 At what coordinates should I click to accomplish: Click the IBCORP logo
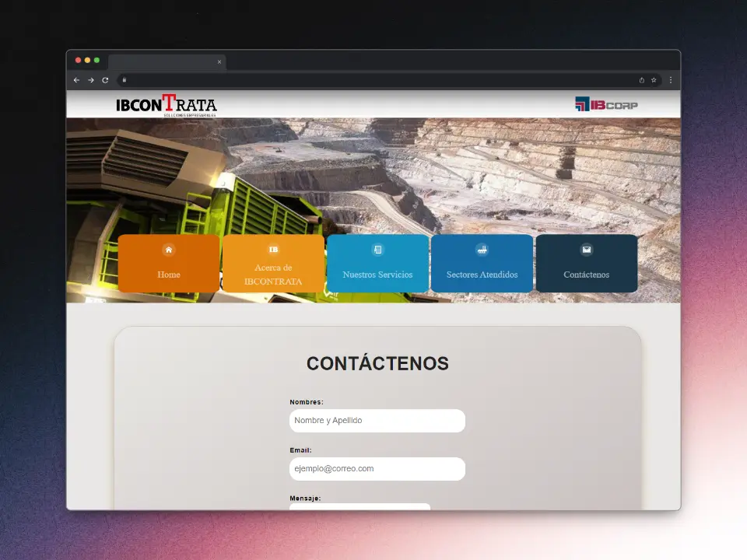[606, 104]
